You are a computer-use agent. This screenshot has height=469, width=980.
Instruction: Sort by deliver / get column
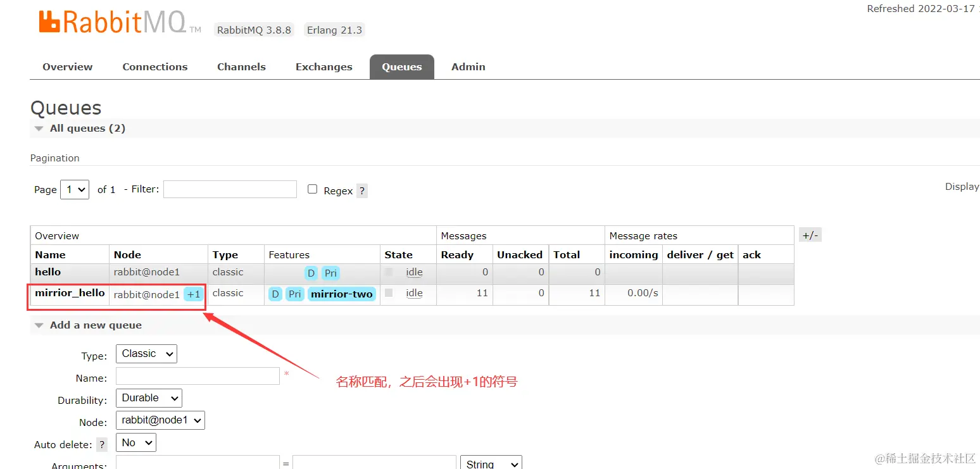pyautogui.click(x=700, y=254)
